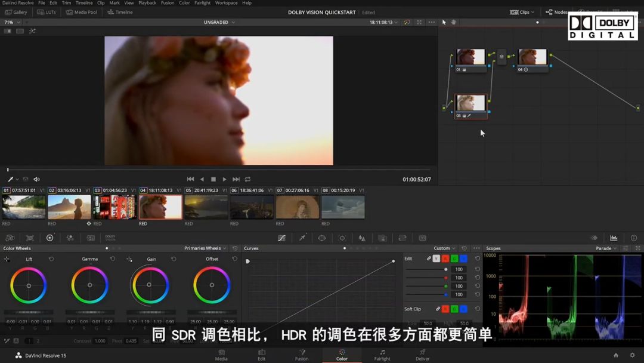Open the Curves palette icon

click(281, 238)
